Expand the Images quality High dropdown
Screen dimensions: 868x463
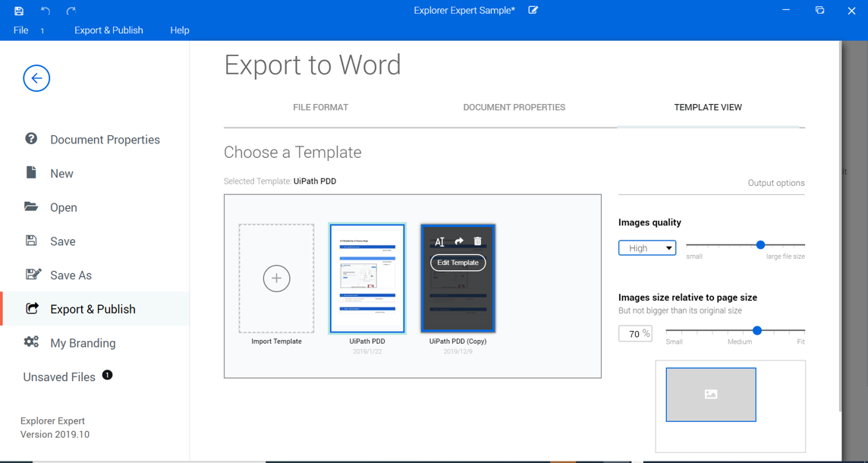tap(647, 248)
